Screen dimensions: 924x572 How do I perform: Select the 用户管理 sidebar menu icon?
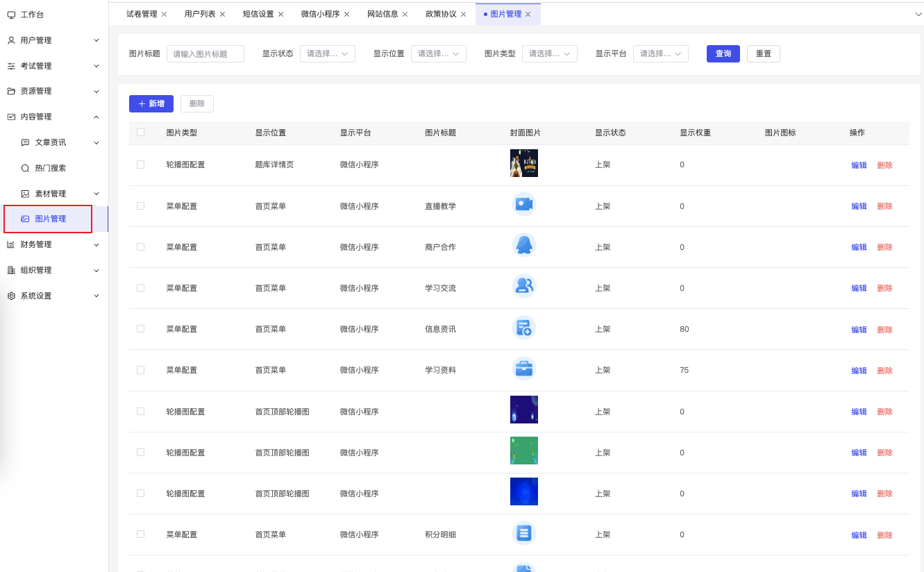click(x=10, y=40)
